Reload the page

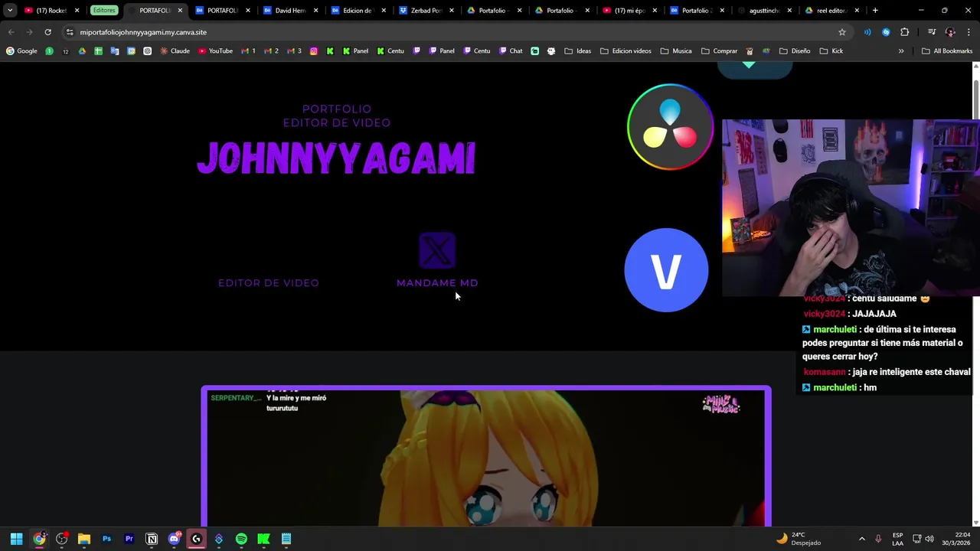(x=47, y=32)
